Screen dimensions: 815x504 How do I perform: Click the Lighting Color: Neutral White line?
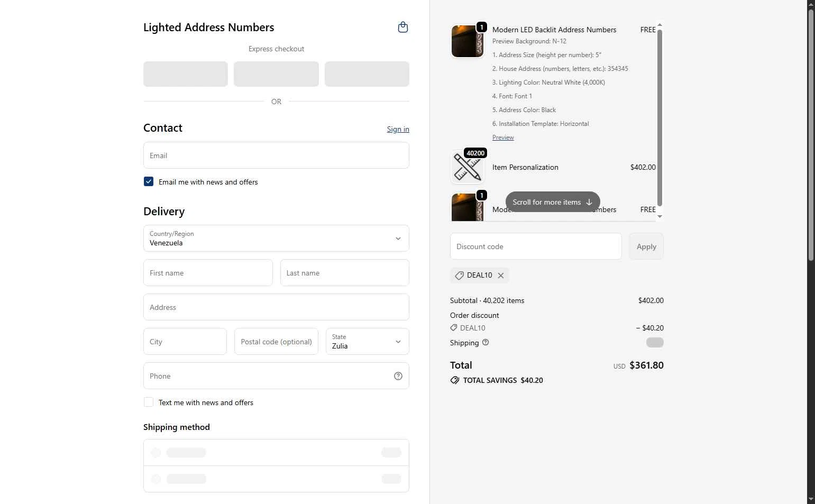(548, 83)
